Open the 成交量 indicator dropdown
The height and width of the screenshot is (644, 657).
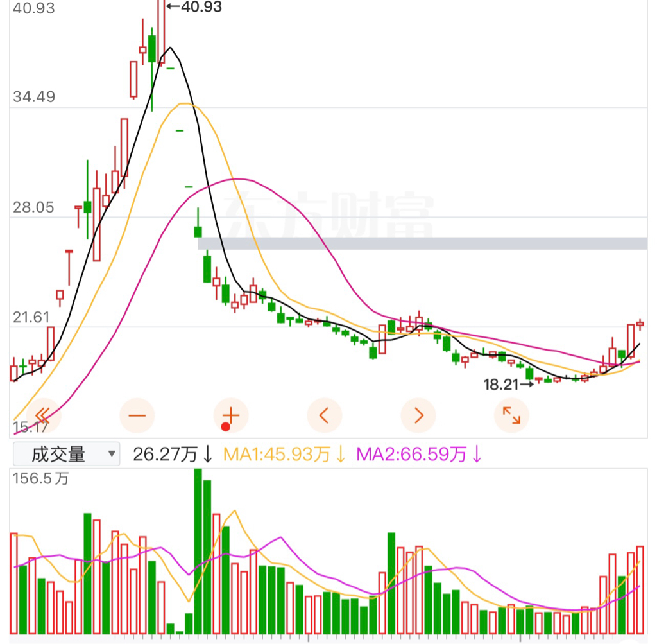point(67,454)
